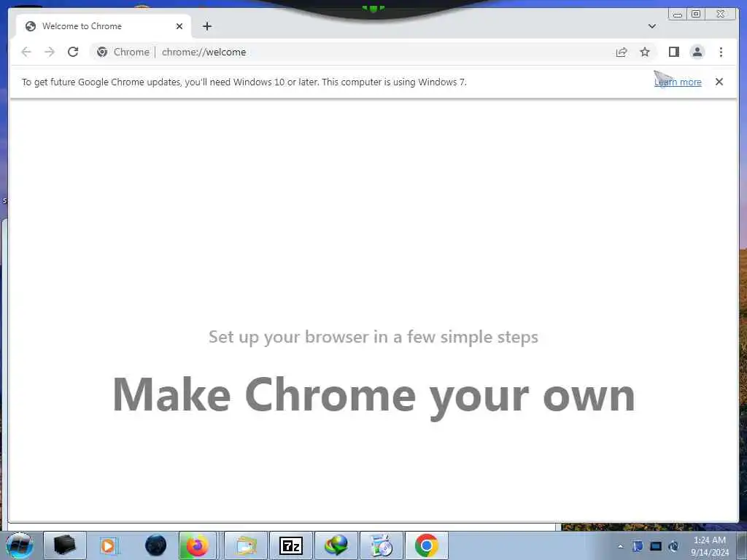Share this page using the share icon
This screenshot has height=560, width=747.
coord(622,52)
